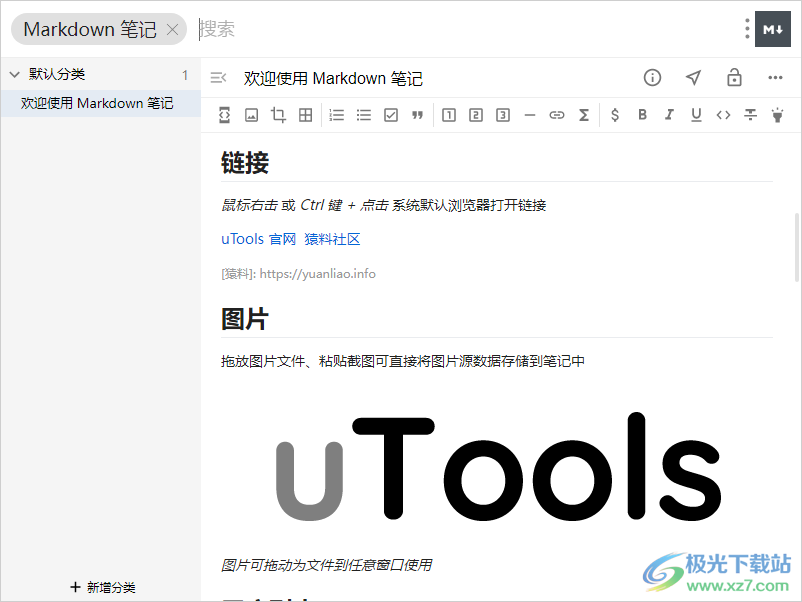Insert a code block from the toolbar
The height and width of the screenshot is (602, 802).
click(225, 115)
